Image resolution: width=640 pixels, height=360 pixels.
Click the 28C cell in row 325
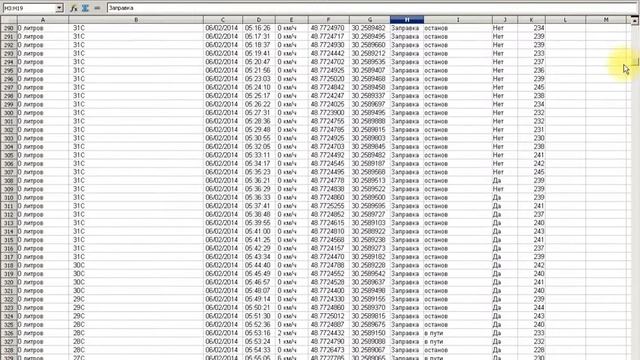coord(136,324)
